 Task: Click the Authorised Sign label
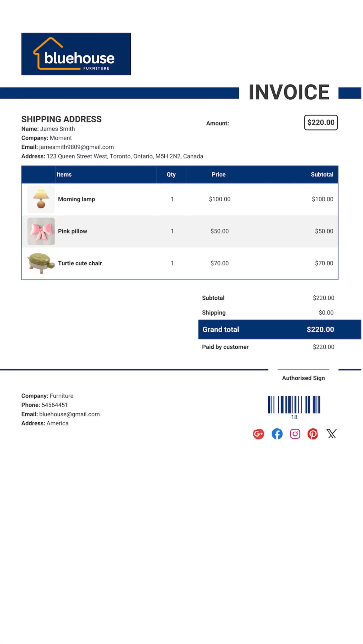click(x=303, y=378)
